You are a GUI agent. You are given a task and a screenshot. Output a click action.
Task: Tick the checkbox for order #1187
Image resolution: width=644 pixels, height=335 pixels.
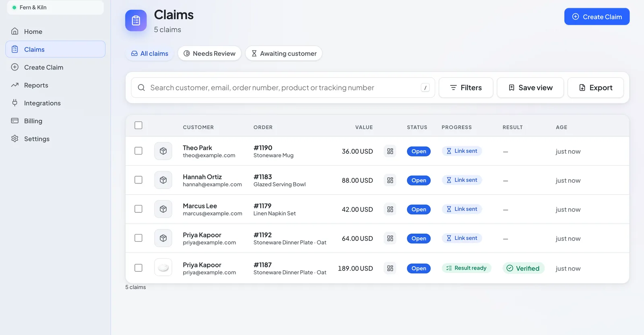[138, 268]
